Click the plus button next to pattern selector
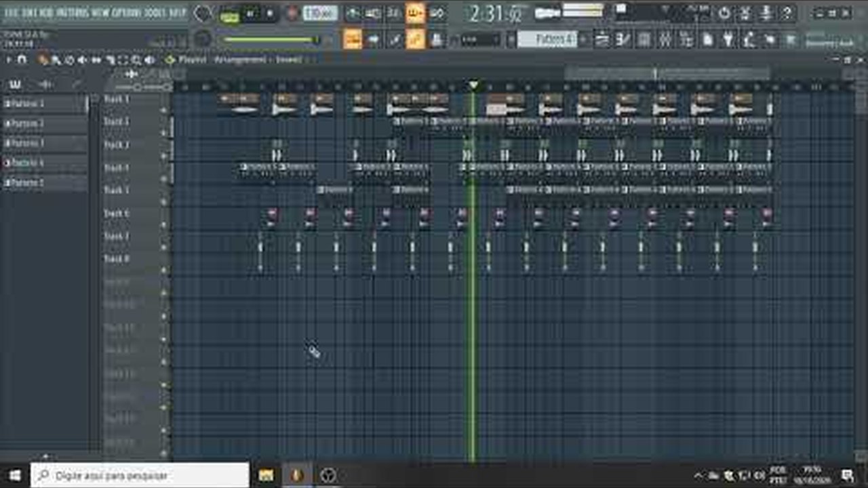This screenshot has width=868, height=488. (x=584, y=39)
